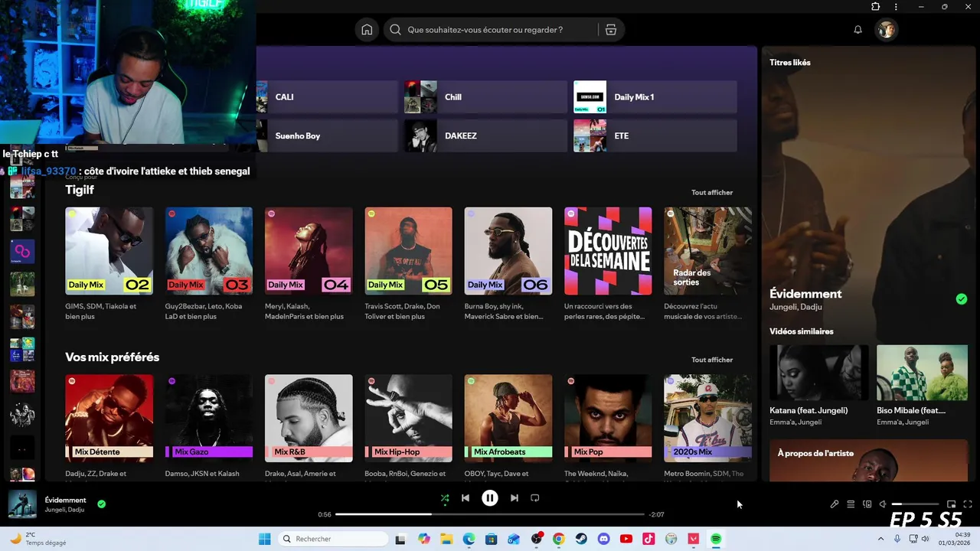Open File Explorer from the taskbar
Image resolution: width=980 pixels, height=551 pixels.
[446, 539]
